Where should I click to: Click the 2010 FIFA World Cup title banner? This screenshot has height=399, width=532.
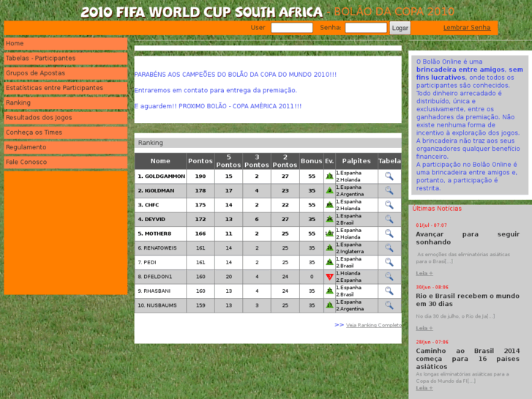201,12
